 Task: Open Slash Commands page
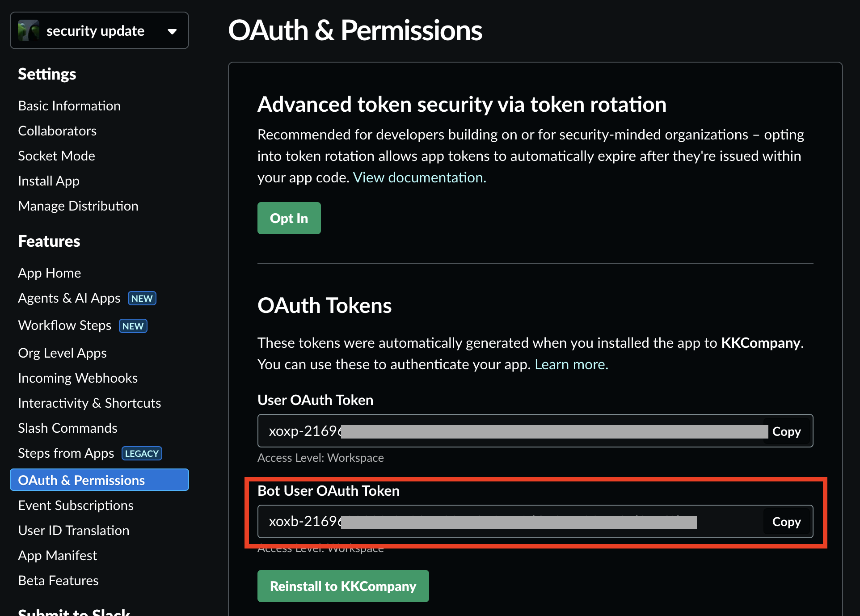point(67,428)
